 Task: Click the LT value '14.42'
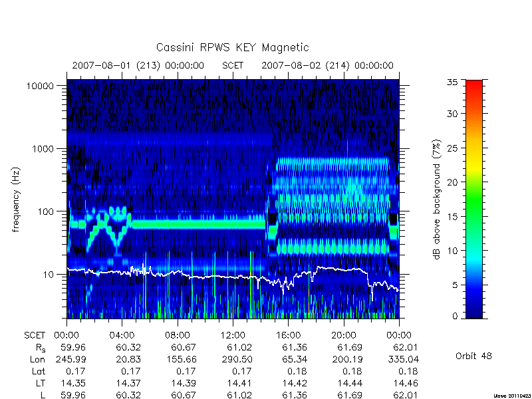point(295,383)
